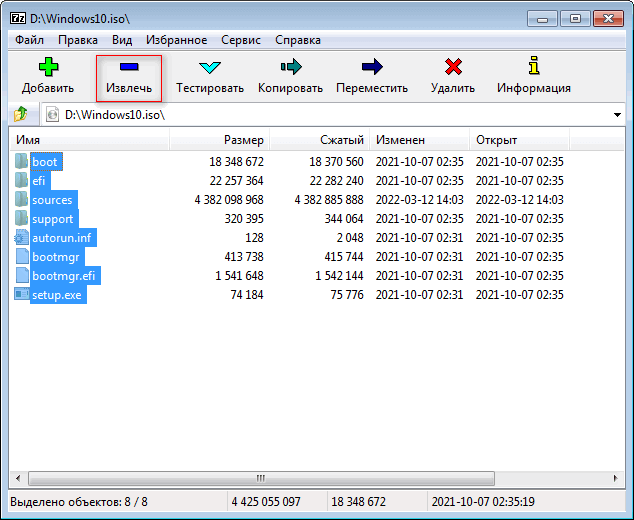Click the setup.exe file icon
The height and width of the screenshot is (520, 634).
(22, 294)
